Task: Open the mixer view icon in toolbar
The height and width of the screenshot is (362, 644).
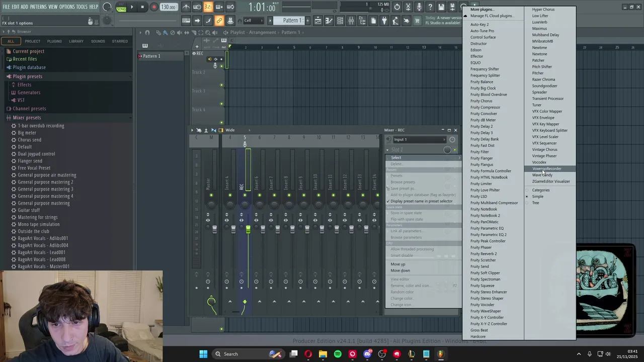Action: coord(351,21)
